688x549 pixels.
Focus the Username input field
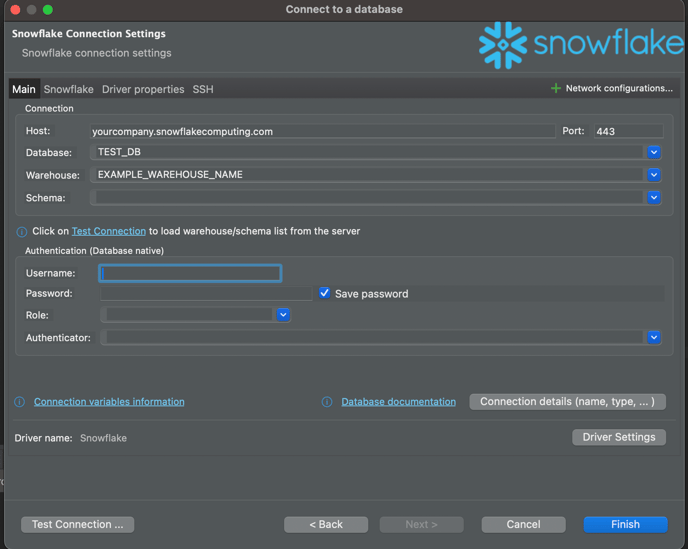pos(190,273)
